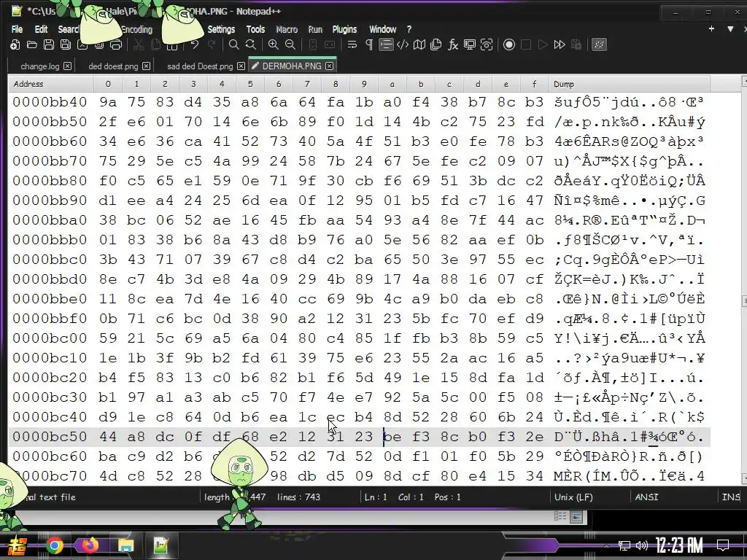Run the macro multiple times via the fast-forward icon
The width and height of the screenshot is (747, 560).
tap(560, 44)
